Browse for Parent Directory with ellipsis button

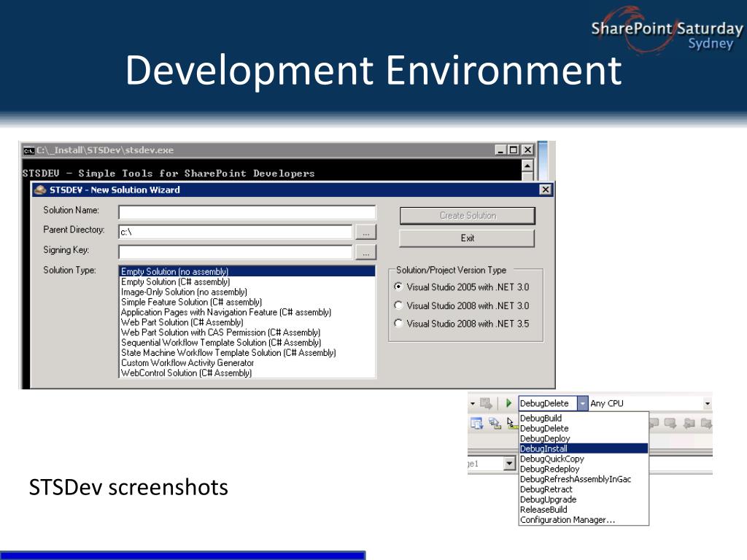[366, 233]
